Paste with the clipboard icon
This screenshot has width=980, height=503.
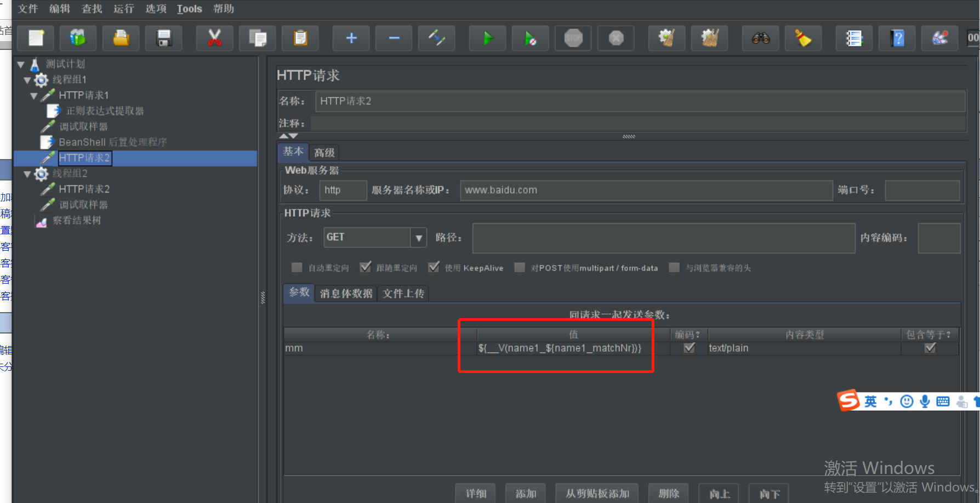pos(300,38)
